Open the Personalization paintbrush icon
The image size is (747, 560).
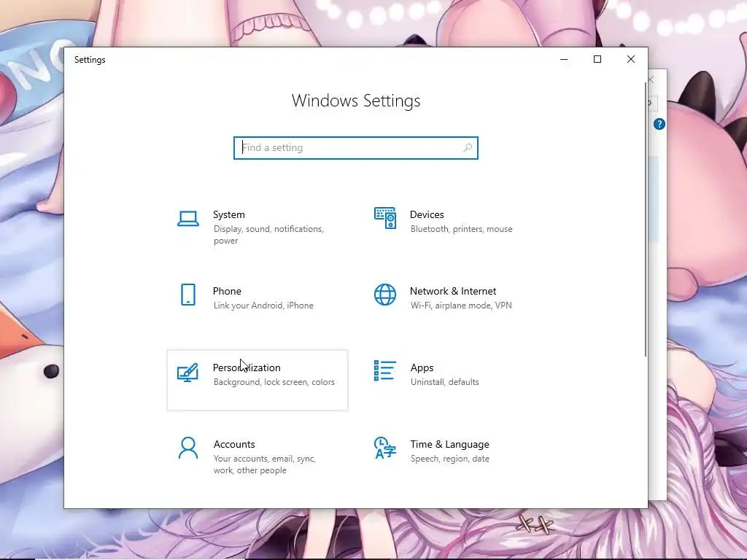(x=187, y=373)
